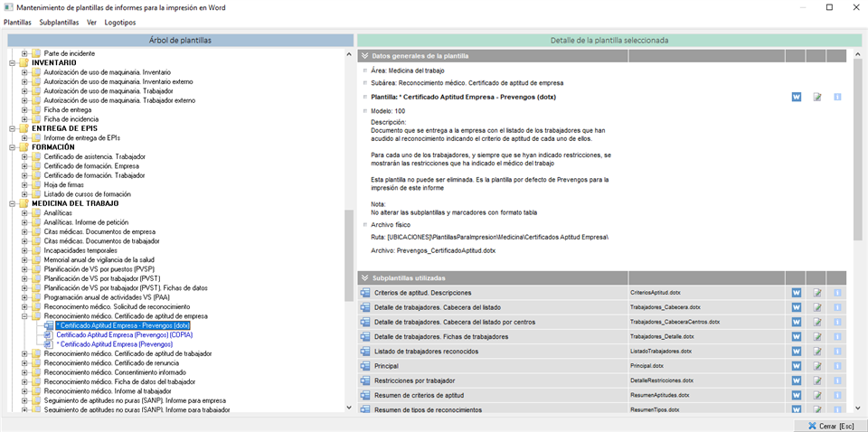Open Word icon in ListadoTrabajadores.dotx row
Screen dimensions: 868x432
(x=797, y=352)
